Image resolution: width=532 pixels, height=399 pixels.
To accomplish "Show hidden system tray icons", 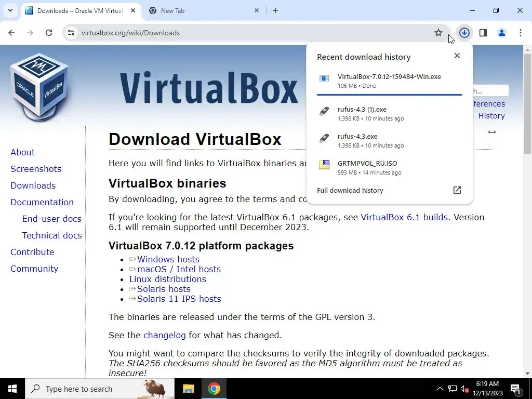I will (440, 389).
